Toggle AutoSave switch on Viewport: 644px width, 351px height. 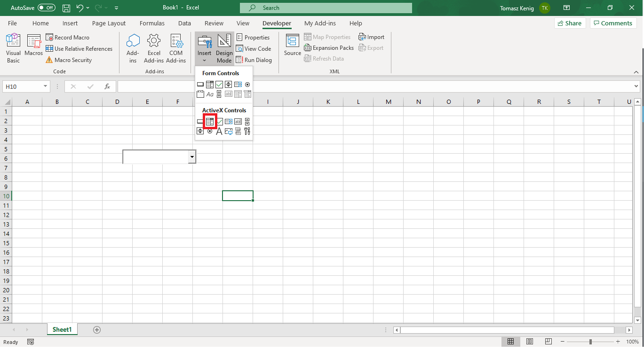47,8
